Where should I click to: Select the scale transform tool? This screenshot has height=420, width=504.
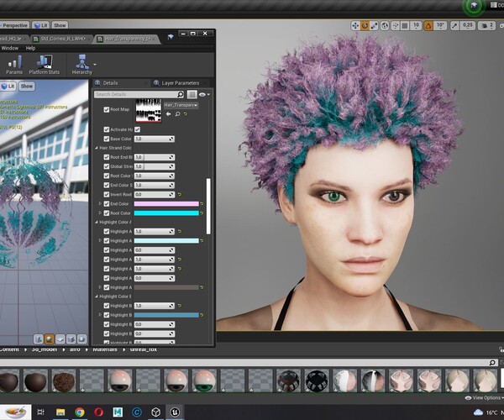coord(374,26)
